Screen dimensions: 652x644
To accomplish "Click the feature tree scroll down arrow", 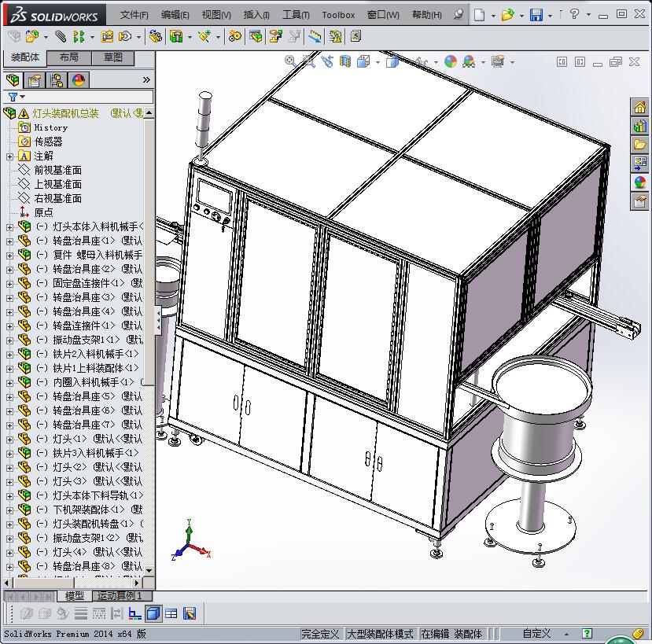I will point(149,570).
